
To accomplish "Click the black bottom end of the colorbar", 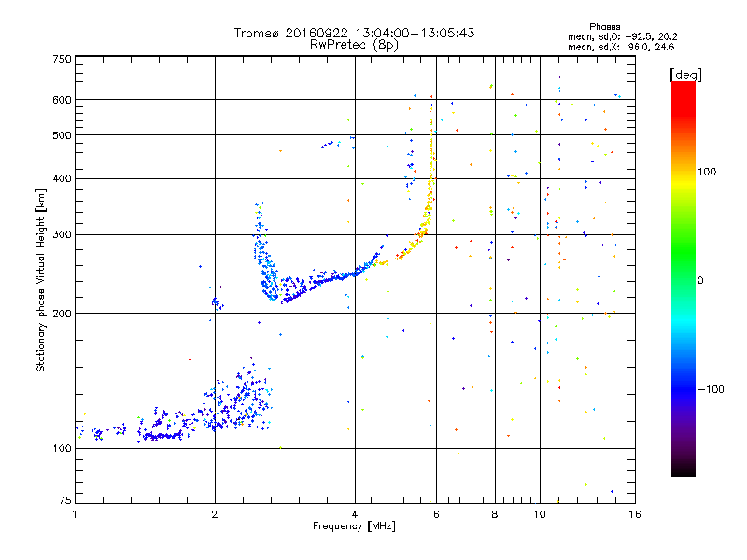I will click(x=684, y=472).
